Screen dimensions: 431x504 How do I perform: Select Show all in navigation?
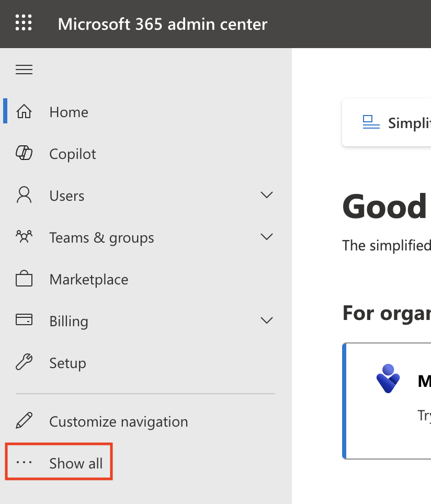[76, 463]
